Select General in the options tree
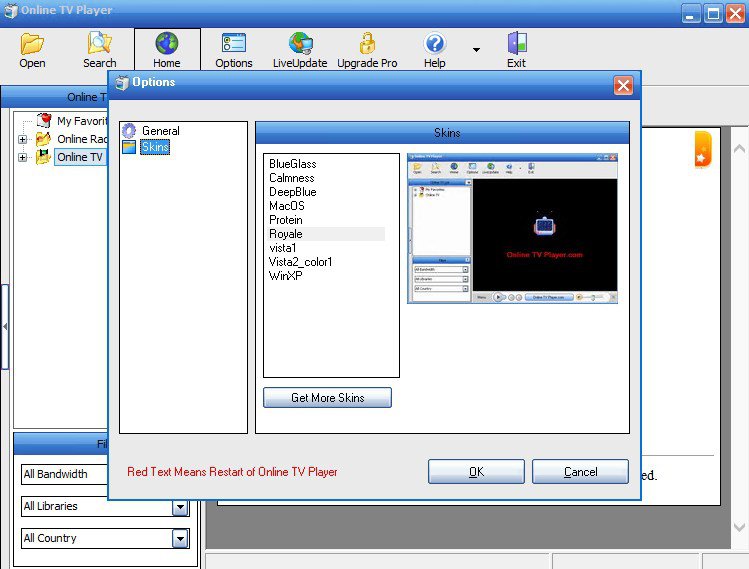 [160, 131]
